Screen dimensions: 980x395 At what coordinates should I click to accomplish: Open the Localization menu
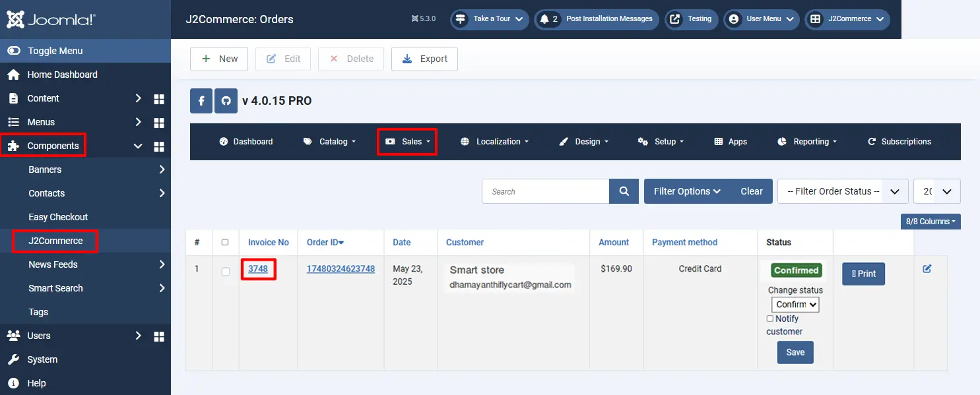pos(494,142)
